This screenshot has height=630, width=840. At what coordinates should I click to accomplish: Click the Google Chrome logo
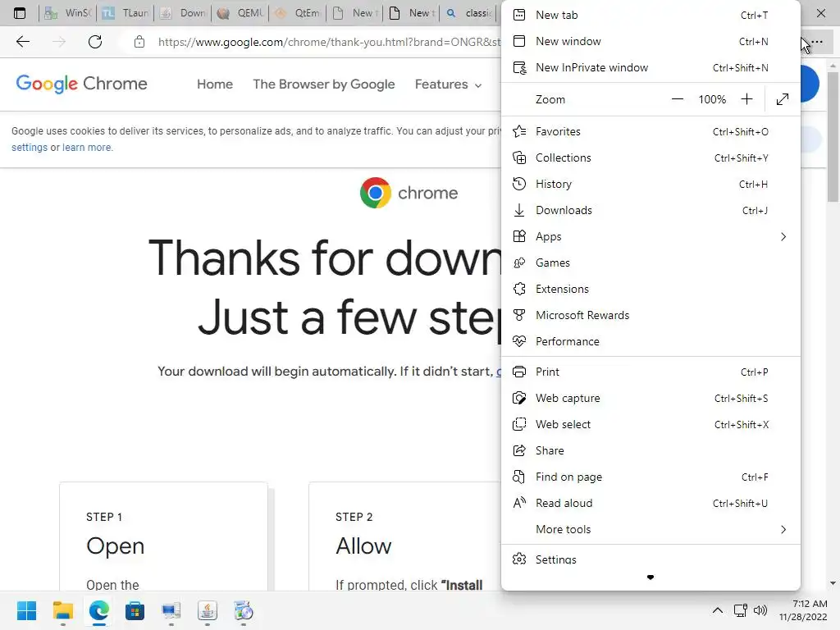(81, 84)
